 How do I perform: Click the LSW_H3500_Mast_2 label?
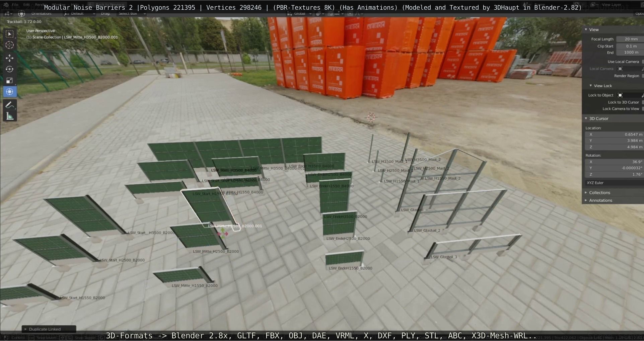pyautogui.click(x=423, y=160)
